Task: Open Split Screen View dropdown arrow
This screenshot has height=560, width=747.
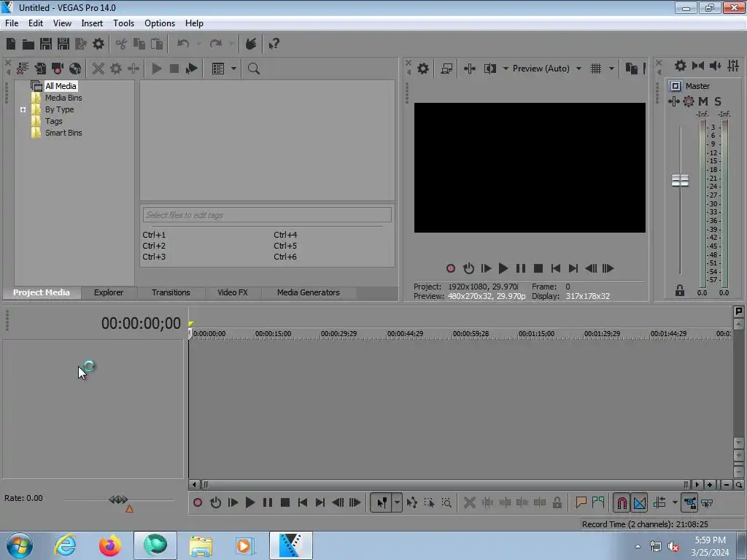Action: [x=506, y=69]
